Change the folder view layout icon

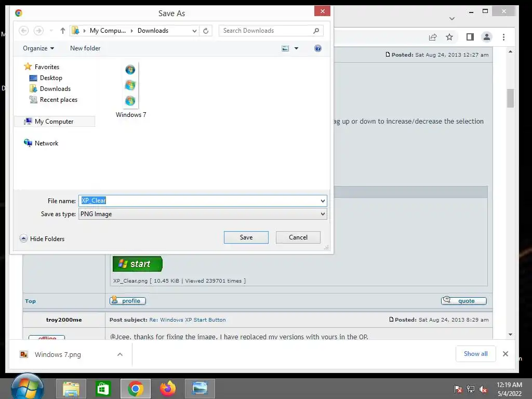(x=285, y=48)
